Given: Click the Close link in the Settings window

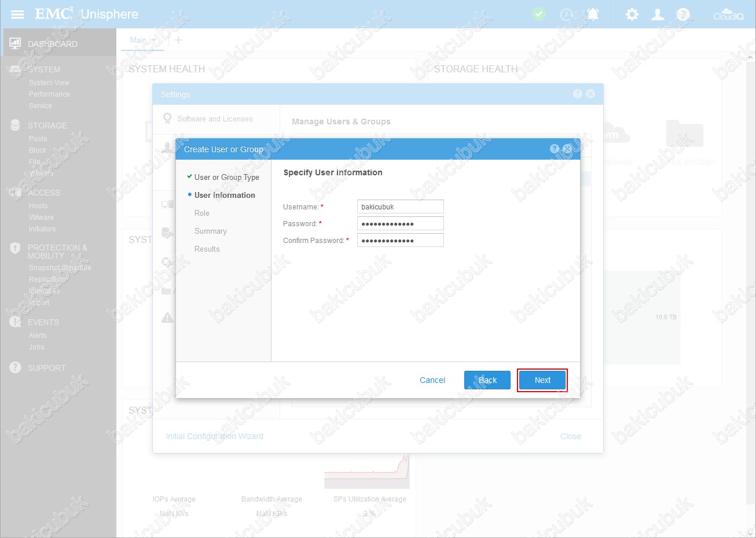Looking at the screenshot, I should pos(571,436).
